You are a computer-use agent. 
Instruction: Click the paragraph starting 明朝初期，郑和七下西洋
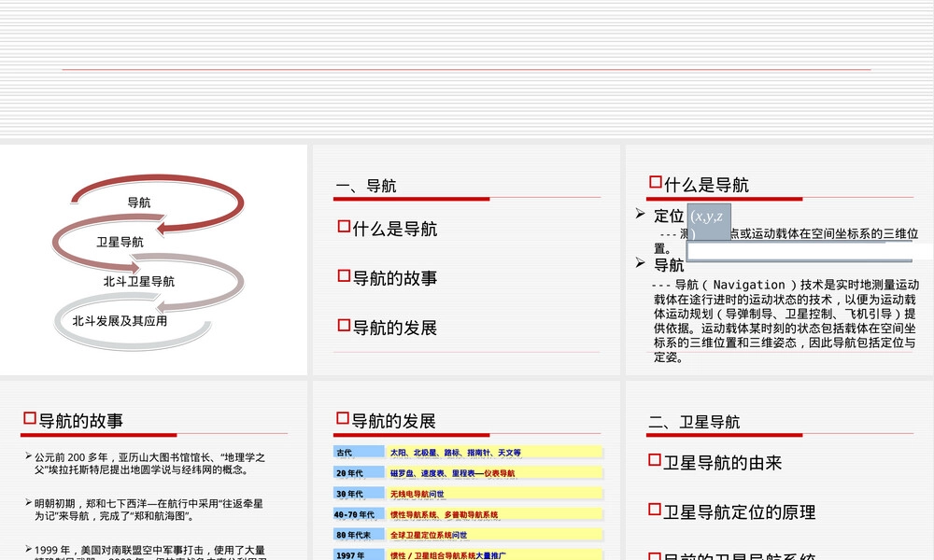(144, 510)
